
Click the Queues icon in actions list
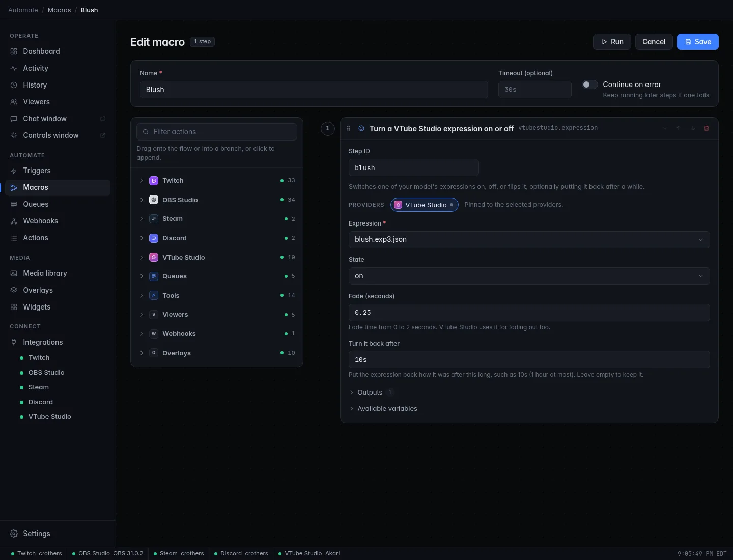pyautogui.click(x=154, y=276)
